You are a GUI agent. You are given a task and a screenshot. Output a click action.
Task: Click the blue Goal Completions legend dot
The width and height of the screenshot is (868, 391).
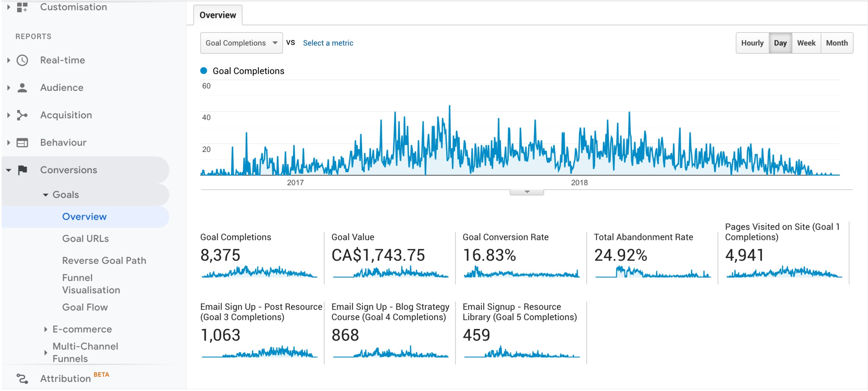coord(204,71)
